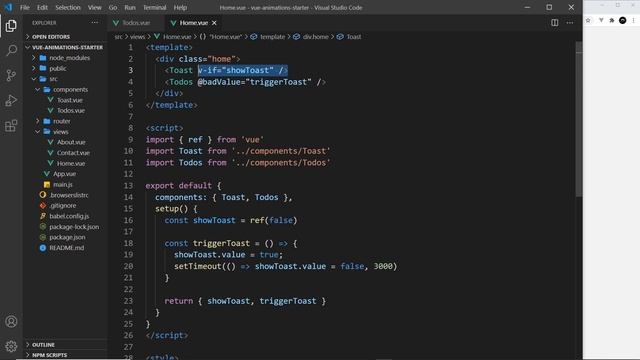Open About.vue in the file tree

click(x=71, y=142)
